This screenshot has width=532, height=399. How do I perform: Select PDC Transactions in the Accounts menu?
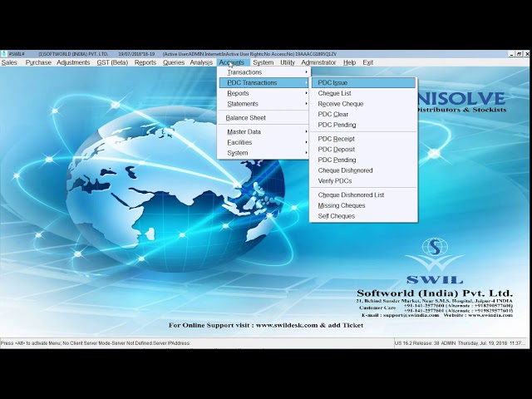coord(264,83)
